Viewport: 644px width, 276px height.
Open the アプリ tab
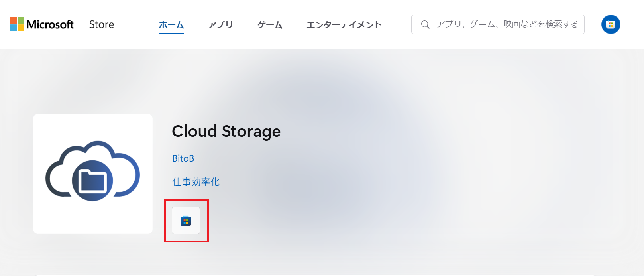click(x=220, y=25)
